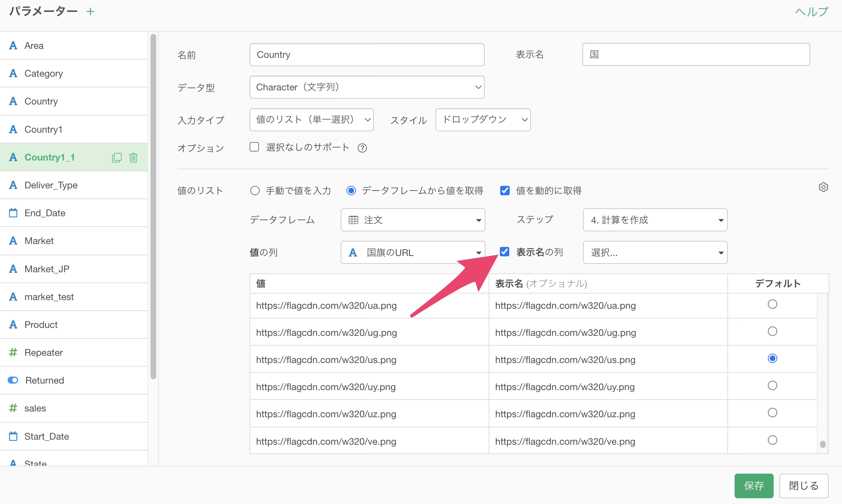
Task: Click the calendar icon of Start_Date
Action: click(13, 436)
